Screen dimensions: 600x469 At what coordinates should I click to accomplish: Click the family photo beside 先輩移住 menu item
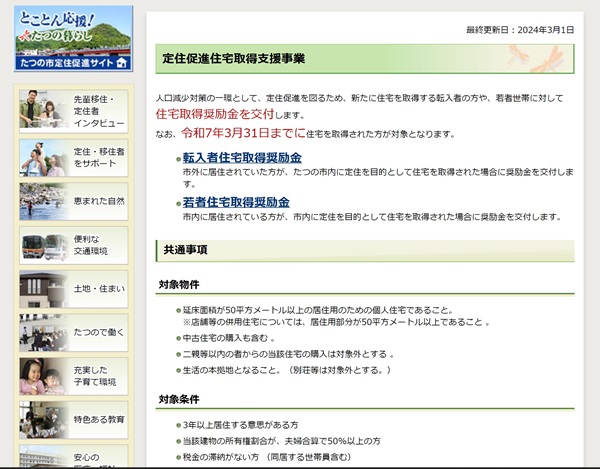pos(42,111)
